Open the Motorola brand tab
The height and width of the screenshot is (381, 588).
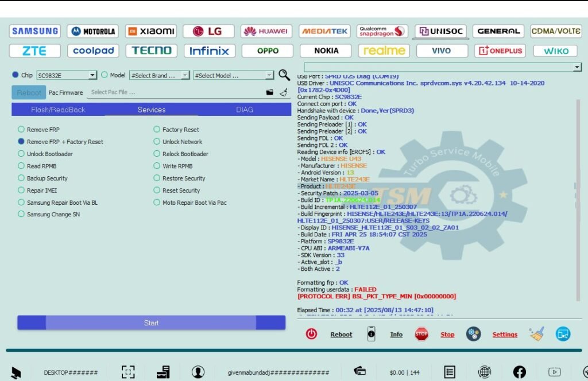point(93,31)
